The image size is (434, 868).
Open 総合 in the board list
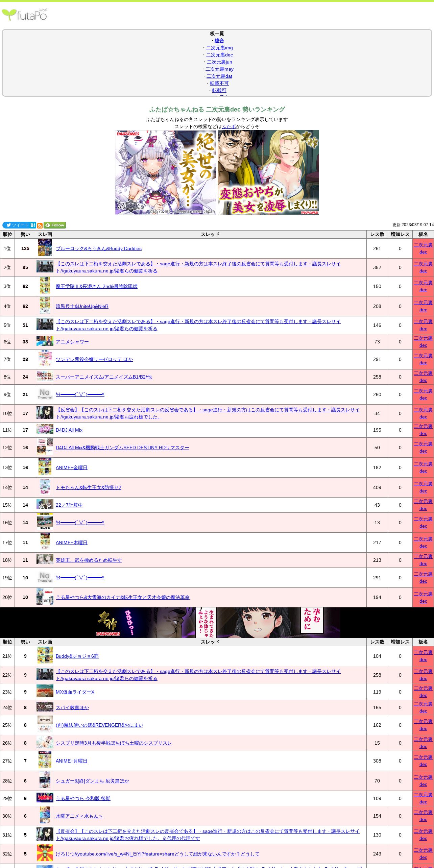click(x=219, y=41)
